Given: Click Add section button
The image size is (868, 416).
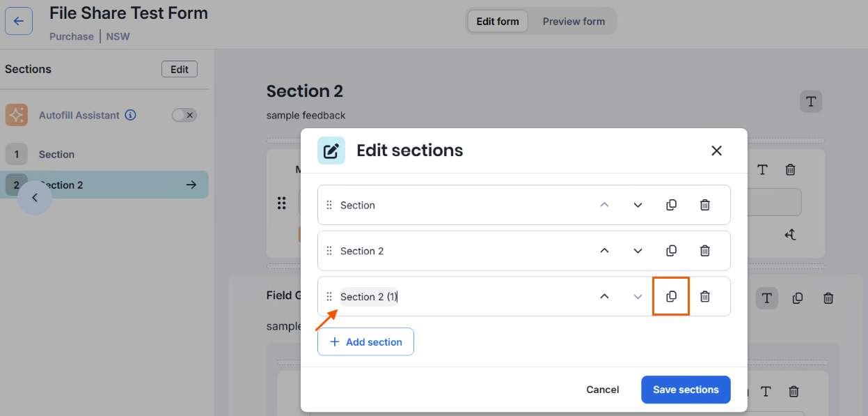Looking at the screenshot, I should (x=365, y=342).
